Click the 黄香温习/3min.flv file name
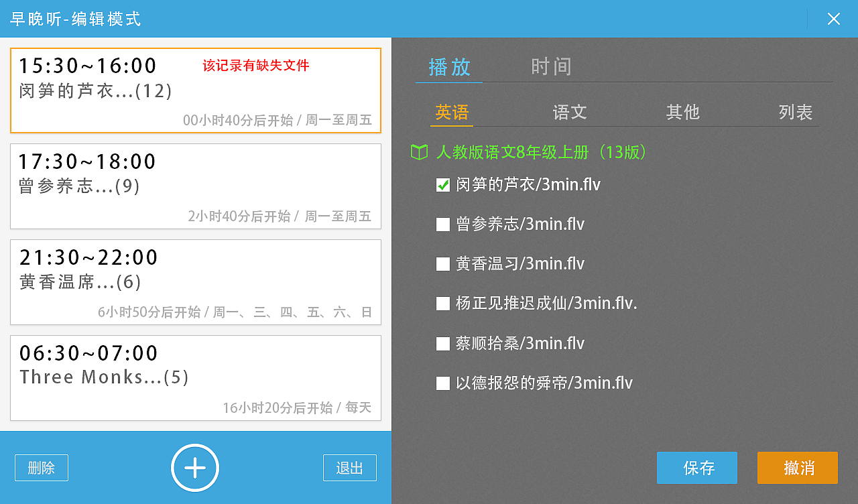 [520, 264]
